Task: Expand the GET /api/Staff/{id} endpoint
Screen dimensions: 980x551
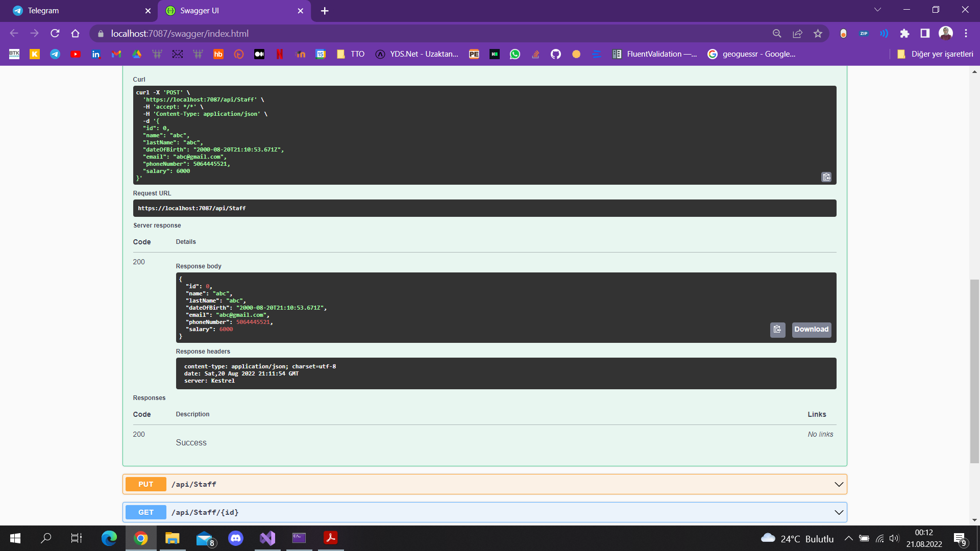Action: click(x=484, y=512)
